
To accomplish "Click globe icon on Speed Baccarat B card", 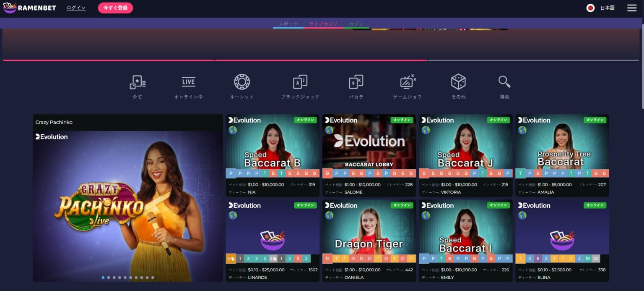I will pyautogui.click(x=233, y=130).
